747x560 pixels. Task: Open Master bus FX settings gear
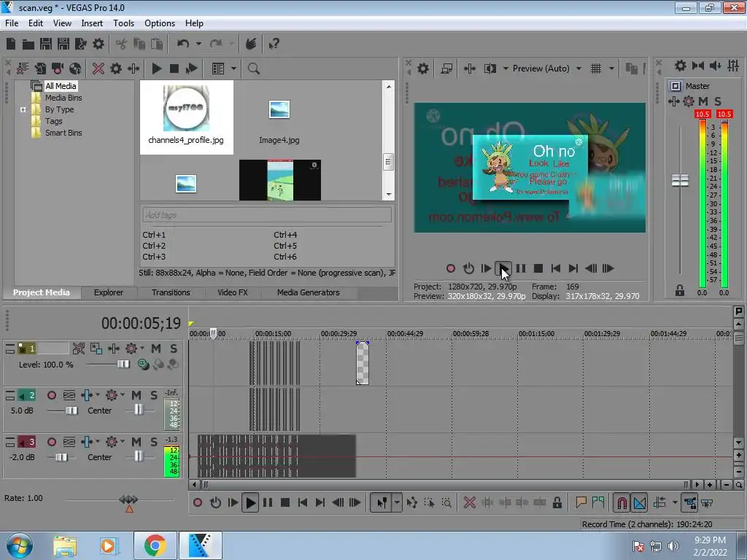[x=681, y=66]
